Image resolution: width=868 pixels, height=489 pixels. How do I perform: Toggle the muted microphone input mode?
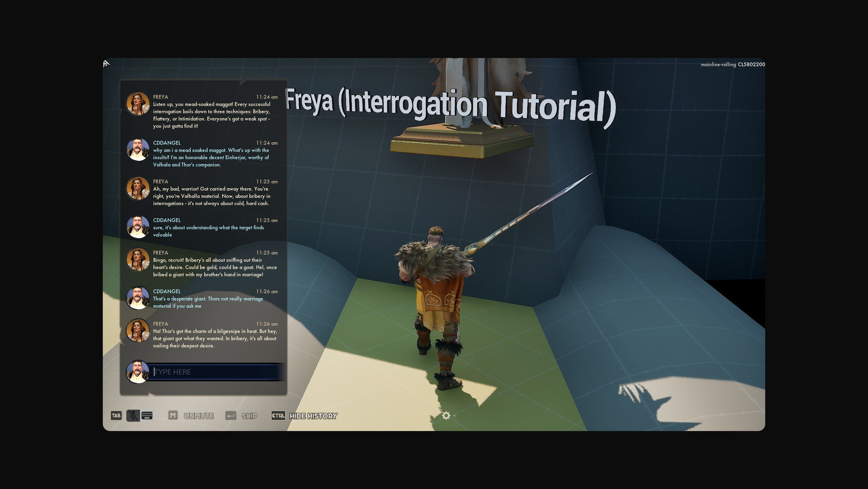pyautogui.click(x=133, y=415)
